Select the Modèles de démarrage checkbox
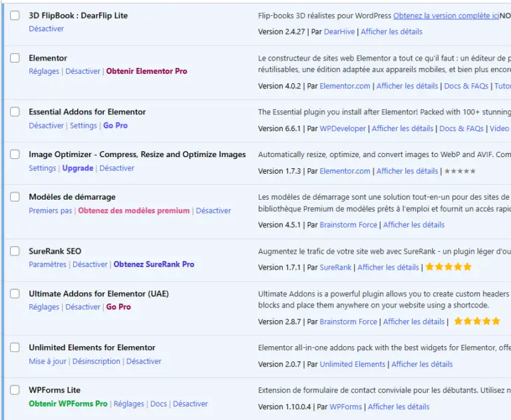Screen dimensions: 511x420 coord(15,196)
